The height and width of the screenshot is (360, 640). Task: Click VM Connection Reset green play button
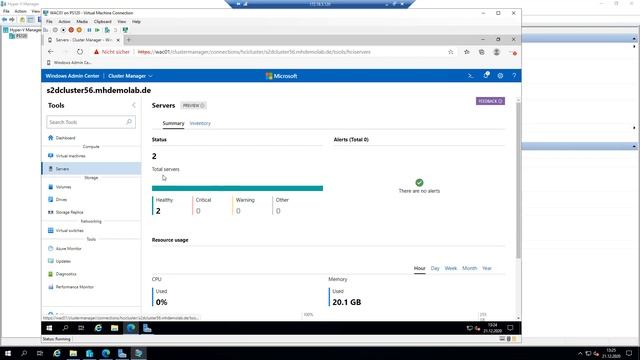[x=97, y=30]
